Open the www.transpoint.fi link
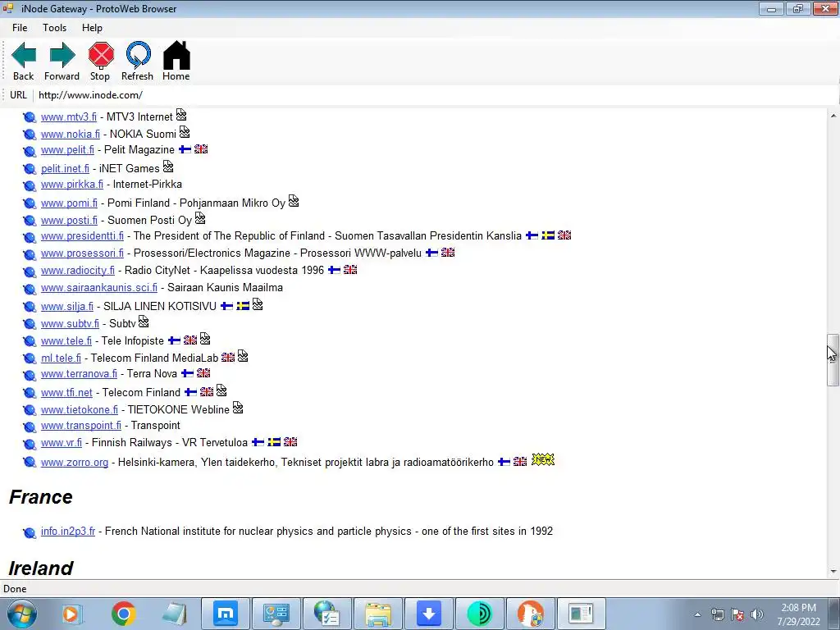This screenshot has width=840, height=630. tap(81, 426)
